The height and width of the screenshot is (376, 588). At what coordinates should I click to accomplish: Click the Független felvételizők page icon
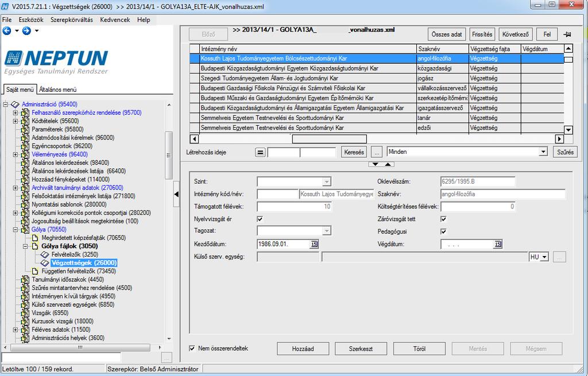click(x=35, y=271)
